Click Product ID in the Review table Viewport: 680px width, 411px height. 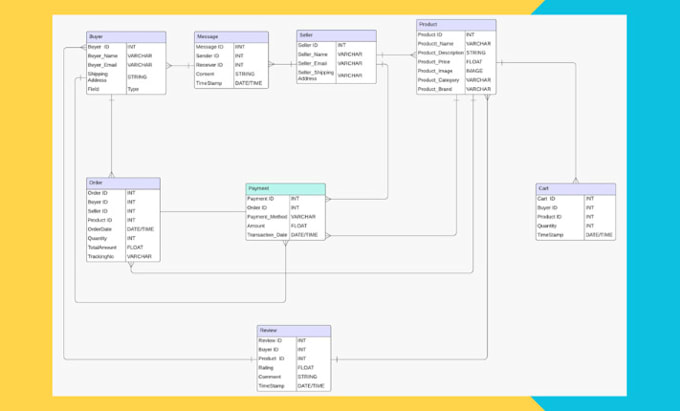pyautogui.click(x=271, y=359)
